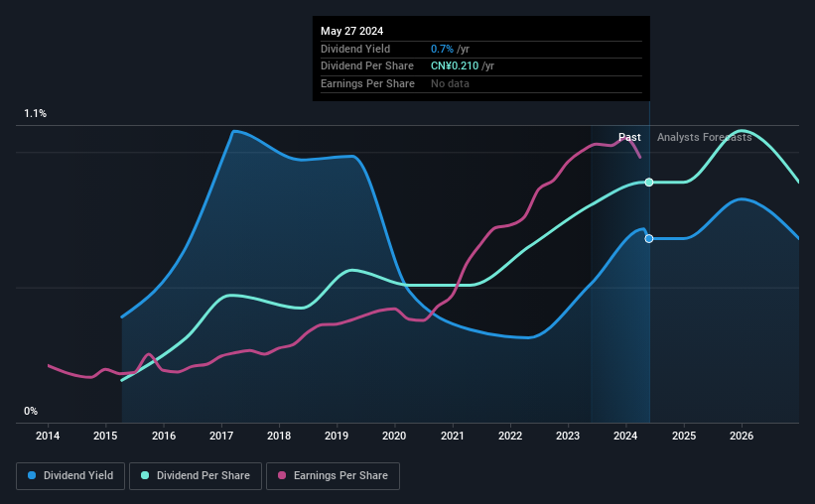Image resolution: width=815 pixels, height=504 pixels.
Task: Toggle the Dividend Yield legend button
Action: pos(70,476)
